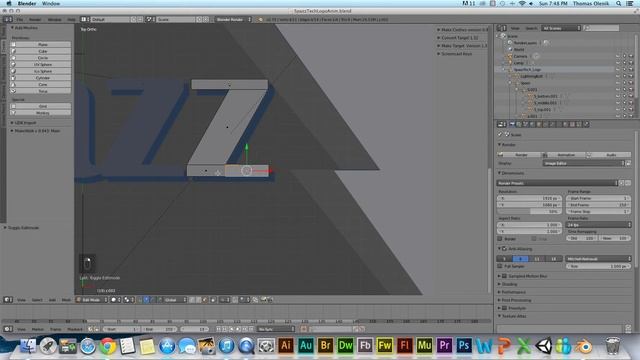The height and width of the screenshot is (360, 640).
Task: Collapse the Add Meshes panel
Action: click(24, 28)
